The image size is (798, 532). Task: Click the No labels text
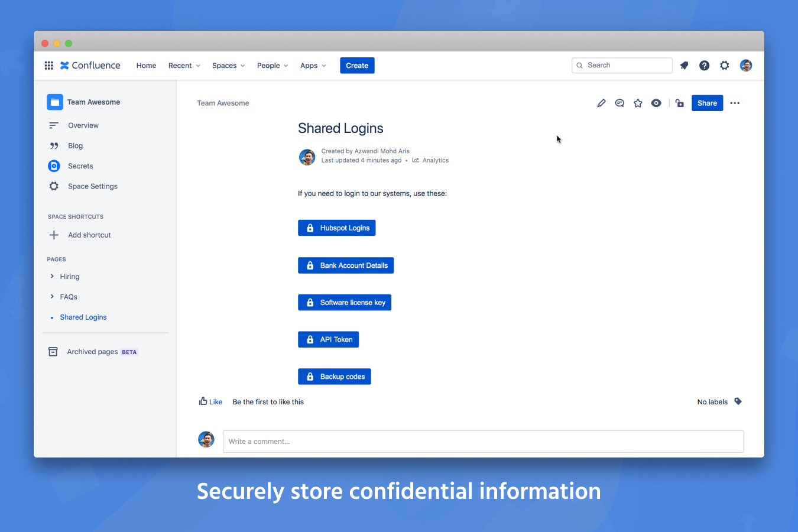712,402
